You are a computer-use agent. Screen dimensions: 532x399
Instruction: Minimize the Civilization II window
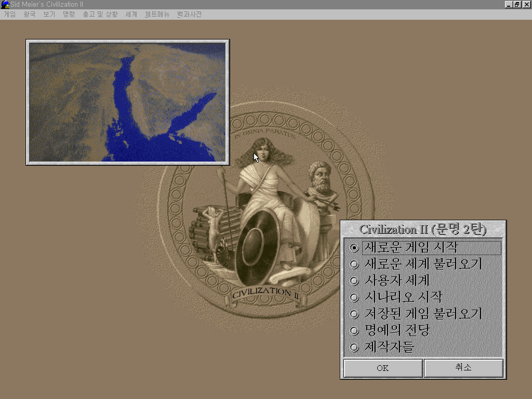coord(508,4)
